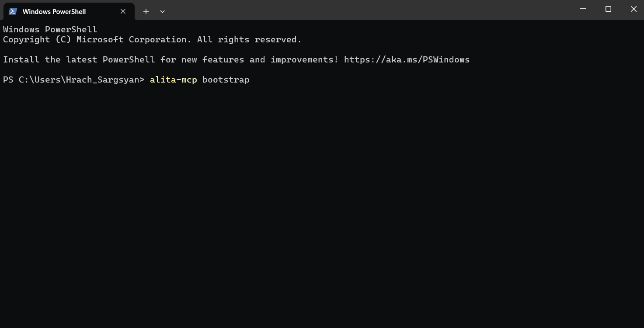The width and height of the screenshot is (644, 328).
Task: Click the word bootstrap in the command line
Action: coord(226,79)
